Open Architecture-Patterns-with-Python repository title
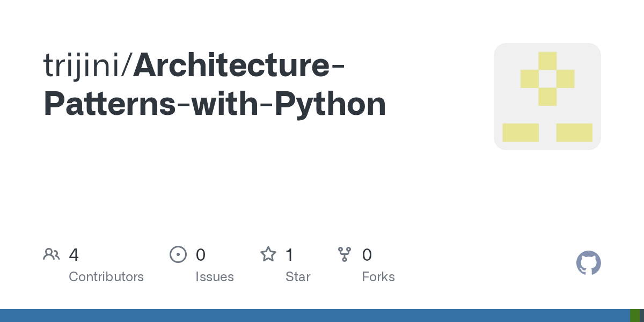The height and width of the screenshot is (322, 644). coord(215,84)
